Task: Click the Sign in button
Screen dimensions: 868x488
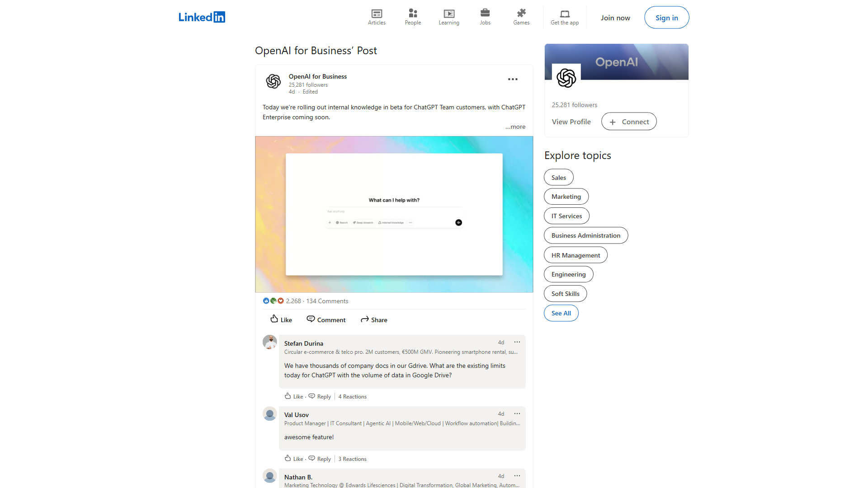Action: [667, 18]
